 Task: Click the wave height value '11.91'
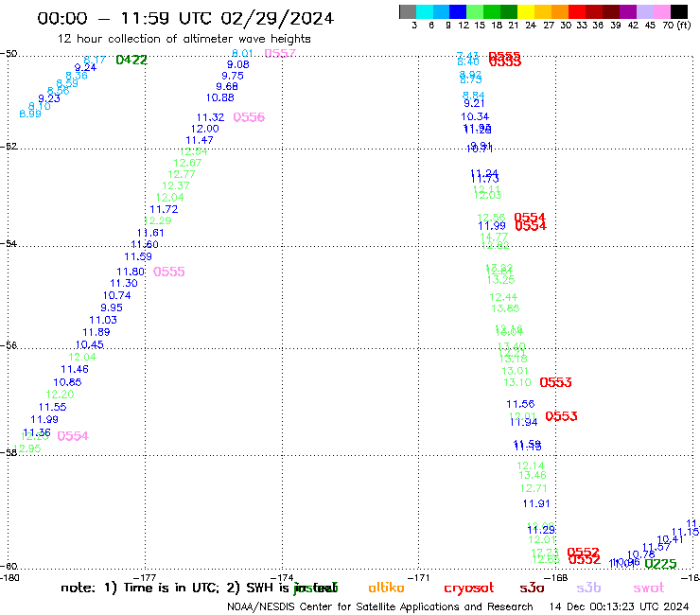[x=536, y=503]
